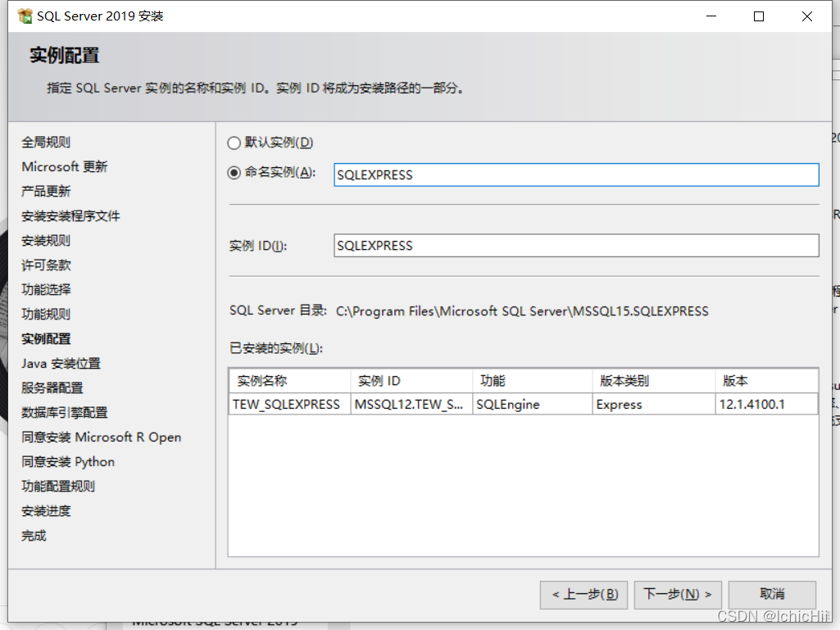Click the 许可条款 step

[x=46, y=265]
